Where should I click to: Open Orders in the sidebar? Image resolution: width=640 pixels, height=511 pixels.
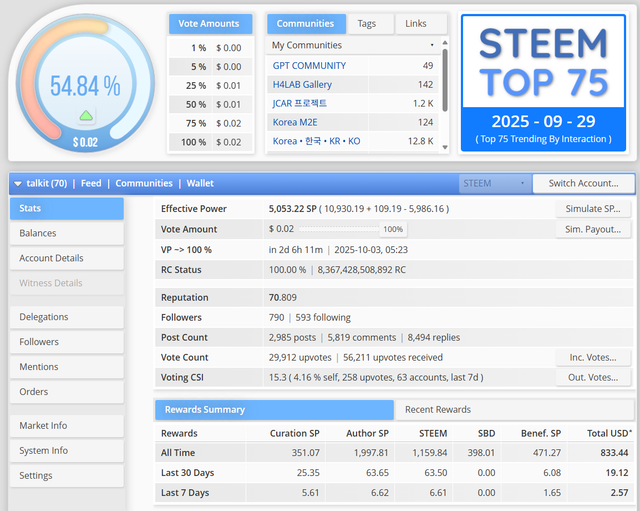pyautogui.click(x=67, y=392)
